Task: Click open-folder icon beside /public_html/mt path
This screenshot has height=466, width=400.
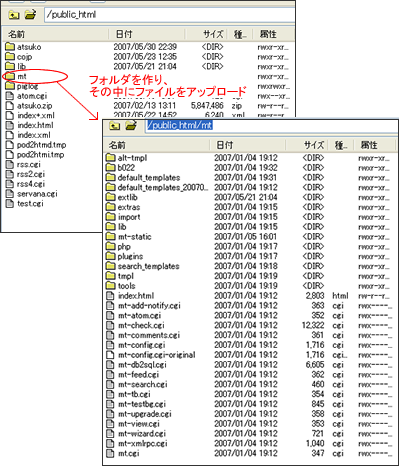Action: (x=131, y=126)
